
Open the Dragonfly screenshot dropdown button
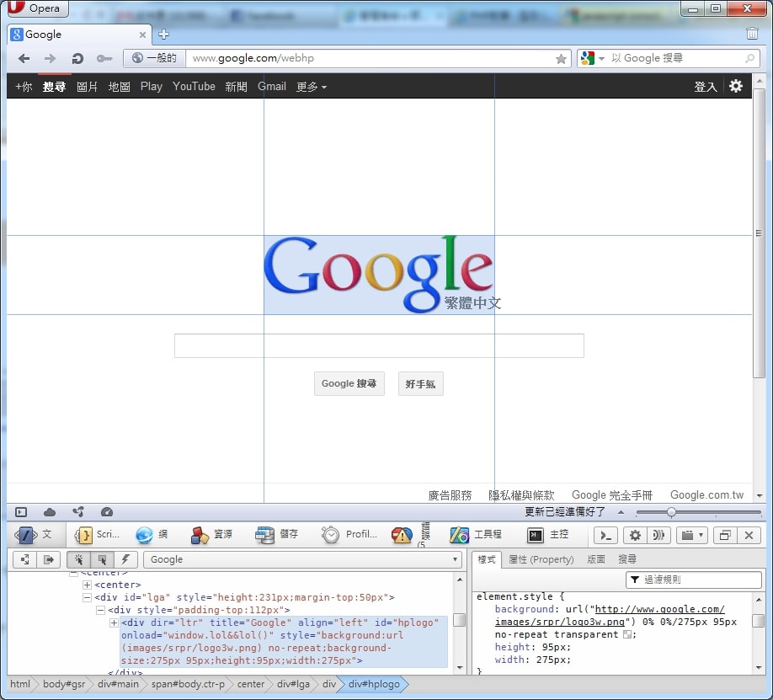pos(692,535)
